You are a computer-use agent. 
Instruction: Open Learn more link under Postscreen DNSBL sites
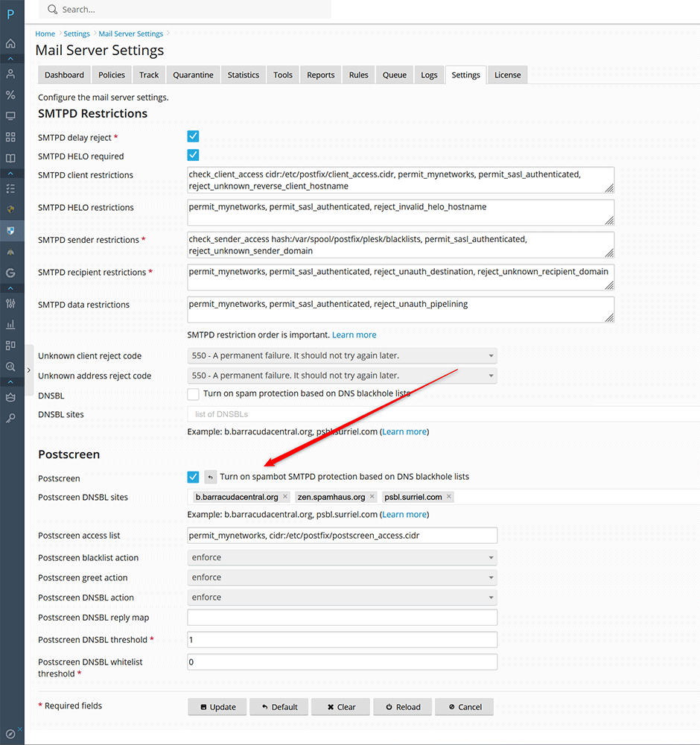(x=404, y=515)
